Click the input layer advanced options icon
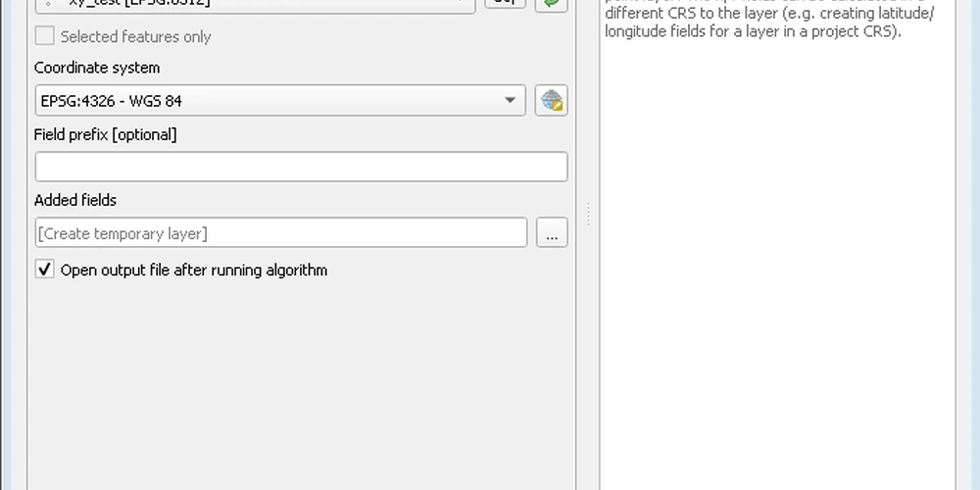The width and height of the screenshot is (980, 490). (506, 3)
